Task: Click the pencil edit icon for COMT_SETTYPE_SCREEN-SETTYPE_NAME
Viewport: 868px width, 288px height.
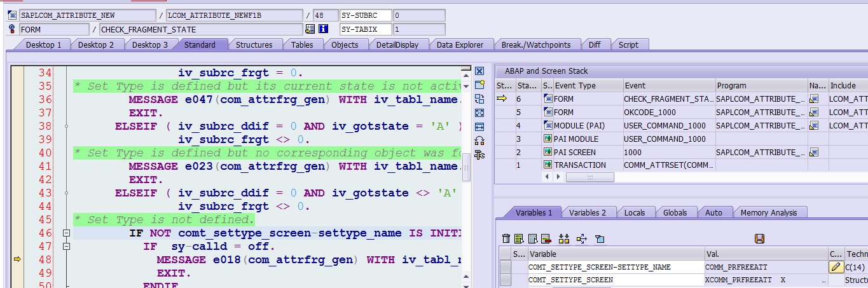Action: point(836,268)
